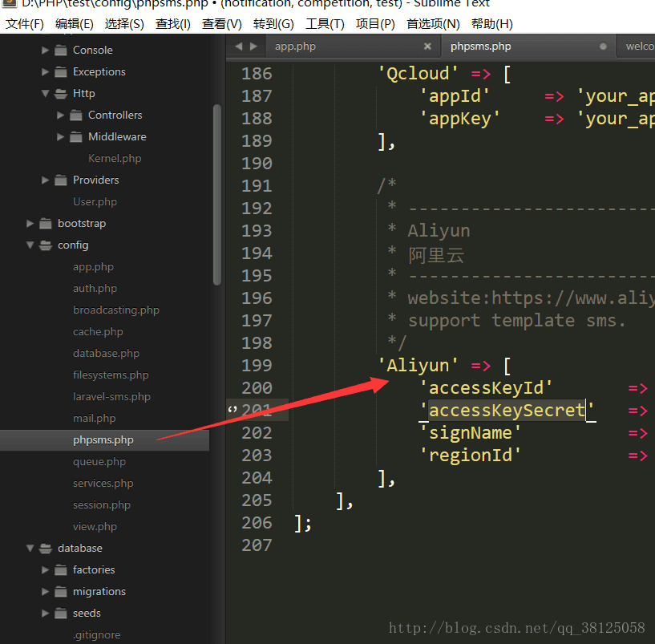Open the 文件(F) menu
The image size is (655, 644).
(25, 24)
